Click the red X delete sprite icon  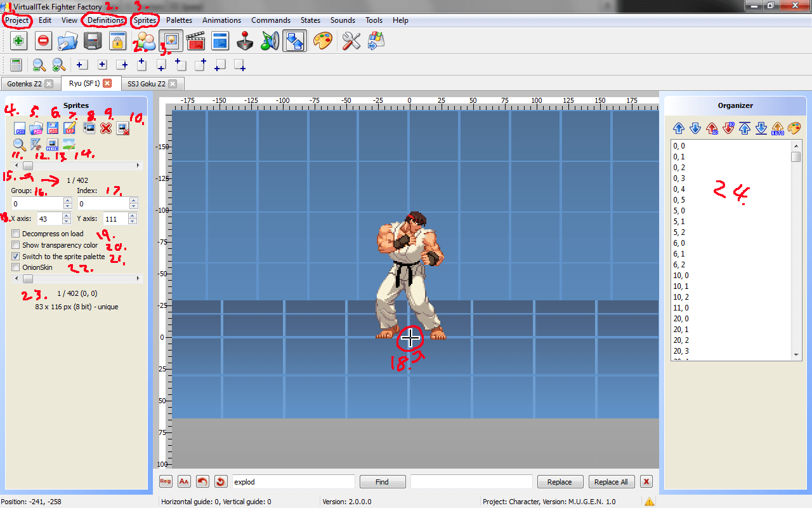click(106, 128)
